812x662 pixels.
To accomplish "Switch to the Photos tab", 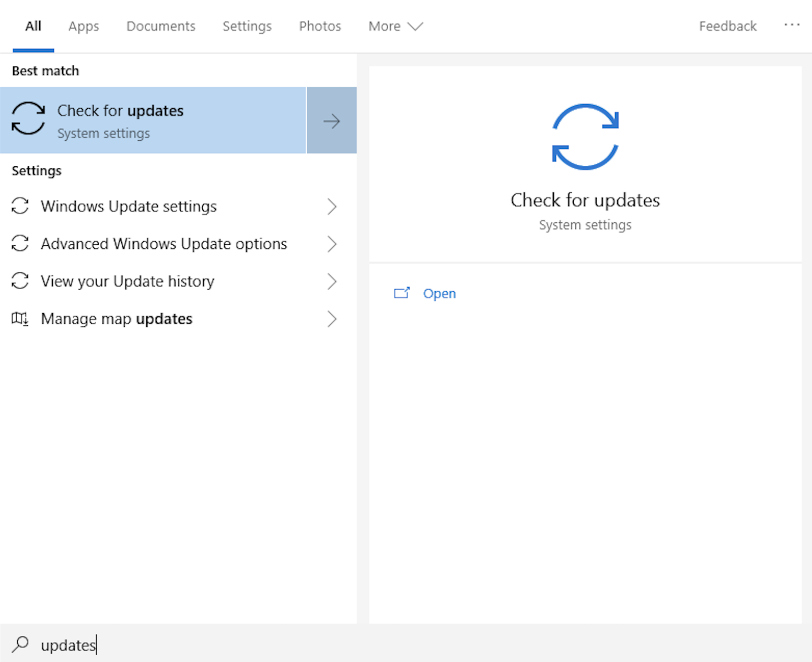I will click(320, 26).
